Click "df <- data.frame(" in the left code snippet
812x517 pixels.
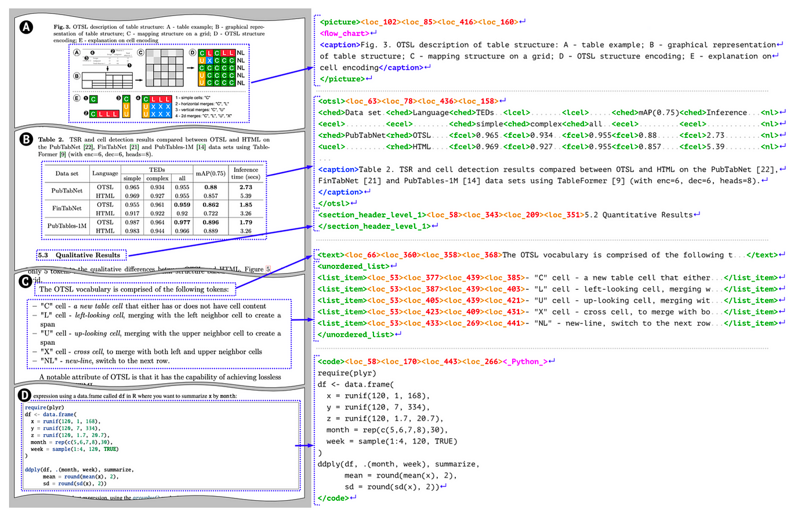pyautogui.click(x=50, y=414)
